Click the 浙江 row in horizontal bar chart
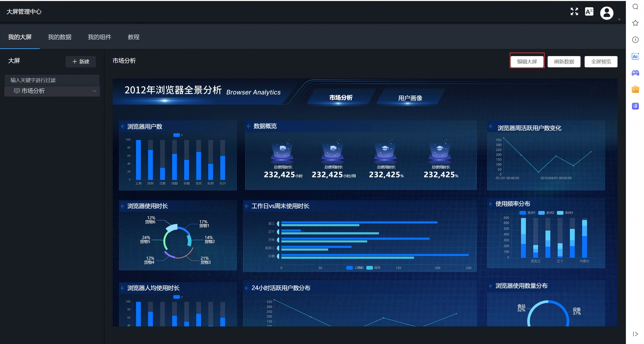This screenshot has height=344, width=644. [359, 224]
